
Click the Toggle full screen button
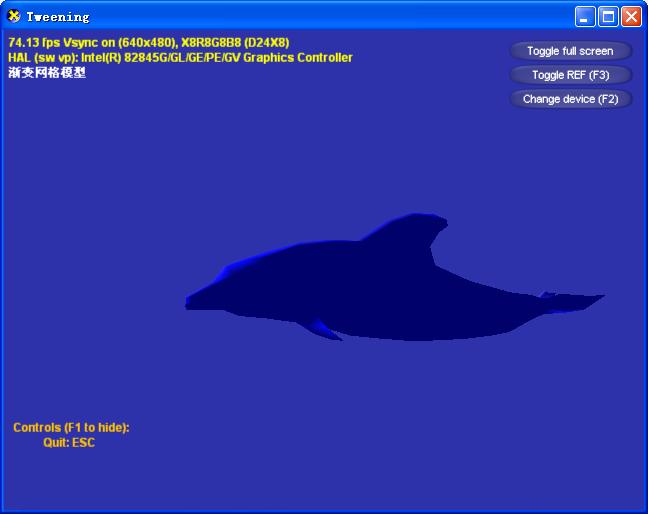pos(571,51)
